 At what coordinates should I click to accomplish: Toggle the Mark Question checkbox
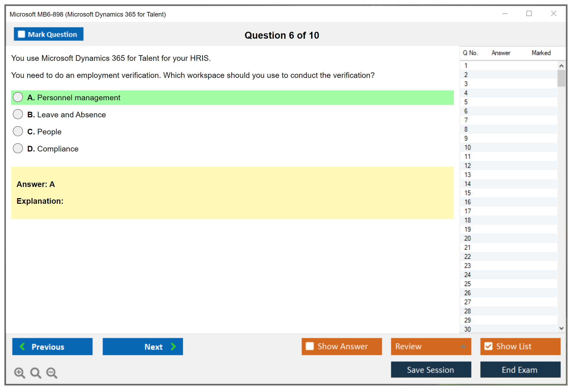(x=21, y=34)
